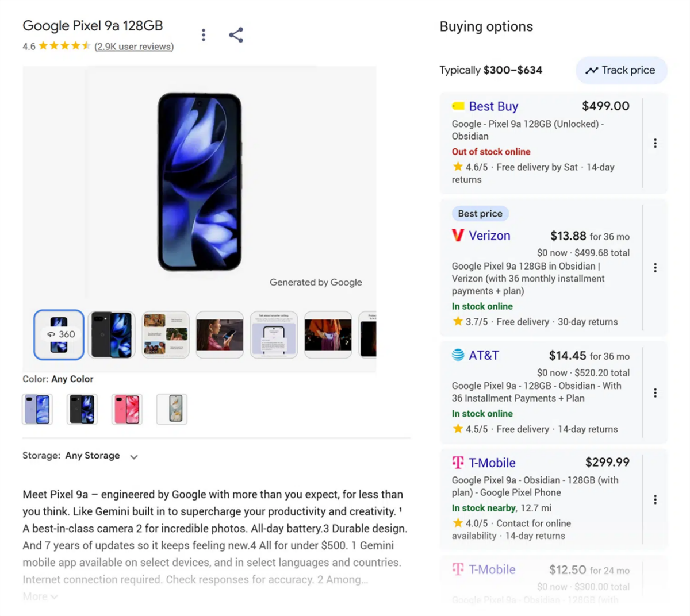Select the 360 view thumbnail

pyautogui.click(x=59, y=334)
